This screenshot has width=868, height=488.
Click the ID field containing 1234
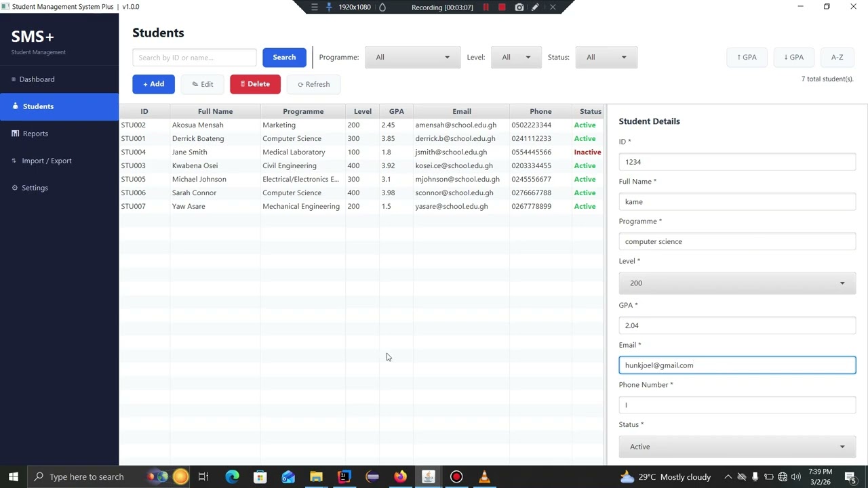click(x=737, y=162)
